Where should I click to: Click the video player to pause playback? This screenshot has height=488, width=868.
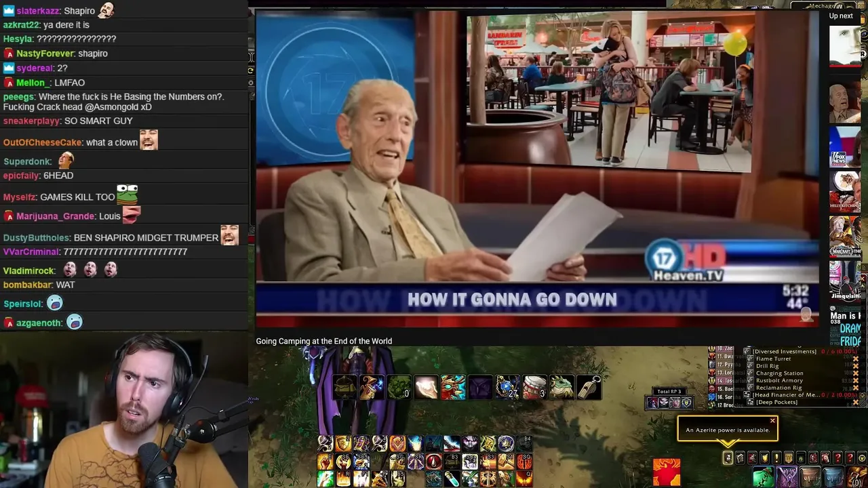[537, 168]
